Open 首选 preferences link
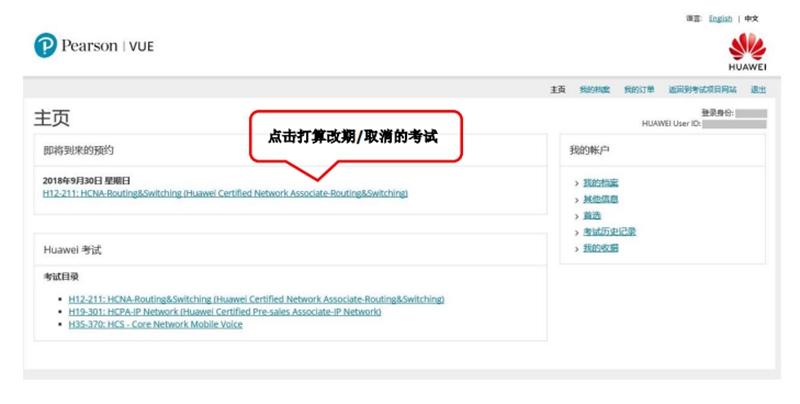800x404 pixels. pyautogui.click(x=592, y=215)
